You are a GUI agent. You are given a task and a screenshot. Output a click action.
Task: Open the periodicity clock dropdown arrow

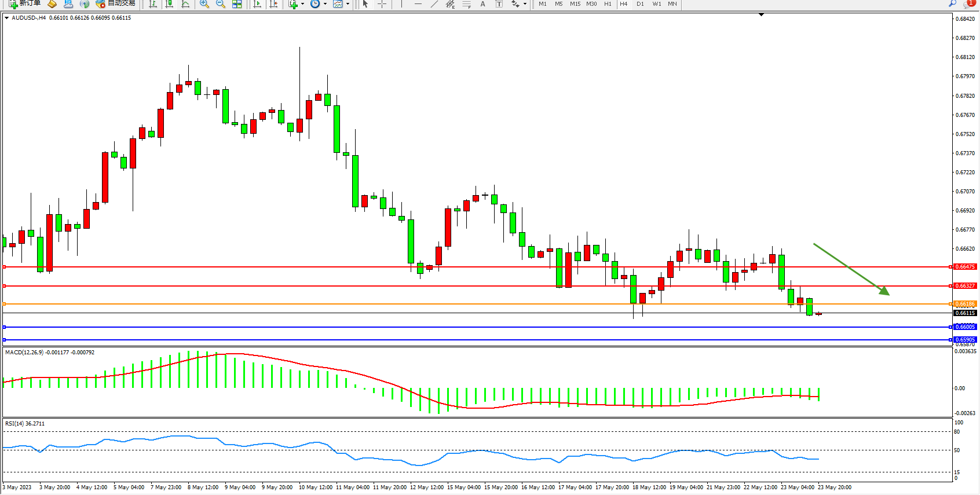point(325,4)
